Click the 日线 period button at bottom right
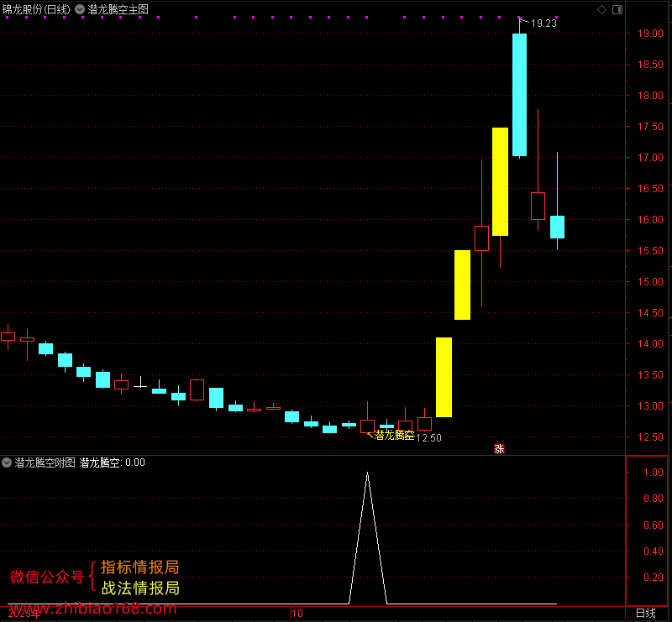The image size is (672, 622). [645, 613]
